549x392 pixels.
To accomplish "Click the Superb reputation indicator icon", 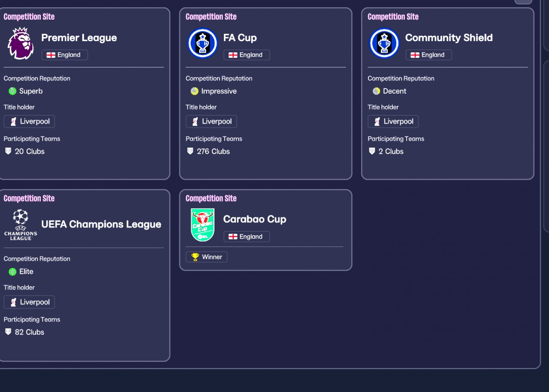I will [x=12, y=91].
